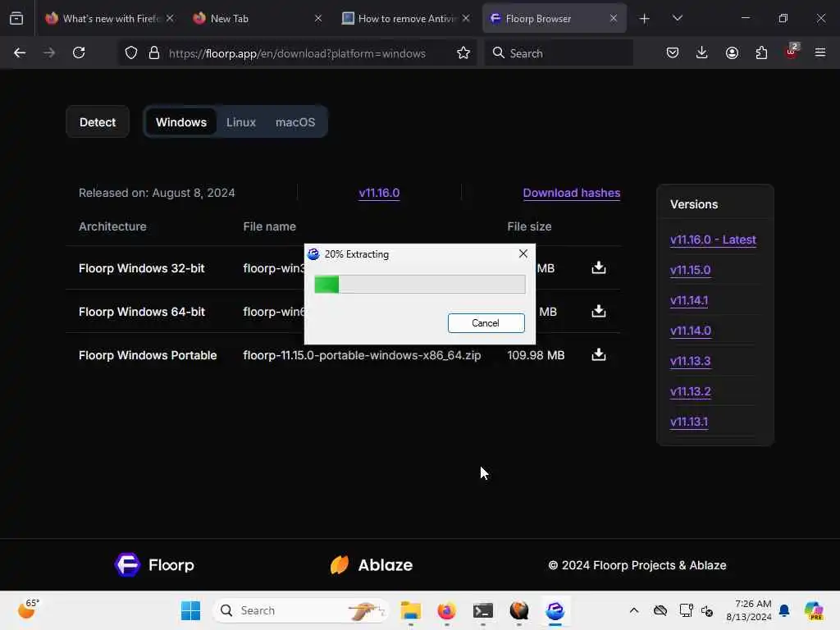The width and height of the screenshot is (840, 630).
Task: Cancel the extraction
Action: [486, 323]
